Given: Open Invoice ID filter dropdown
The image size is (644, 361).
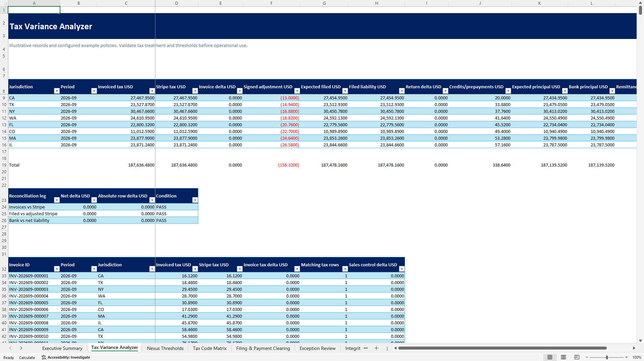Looking at the screenshot, I should (57, 269).
